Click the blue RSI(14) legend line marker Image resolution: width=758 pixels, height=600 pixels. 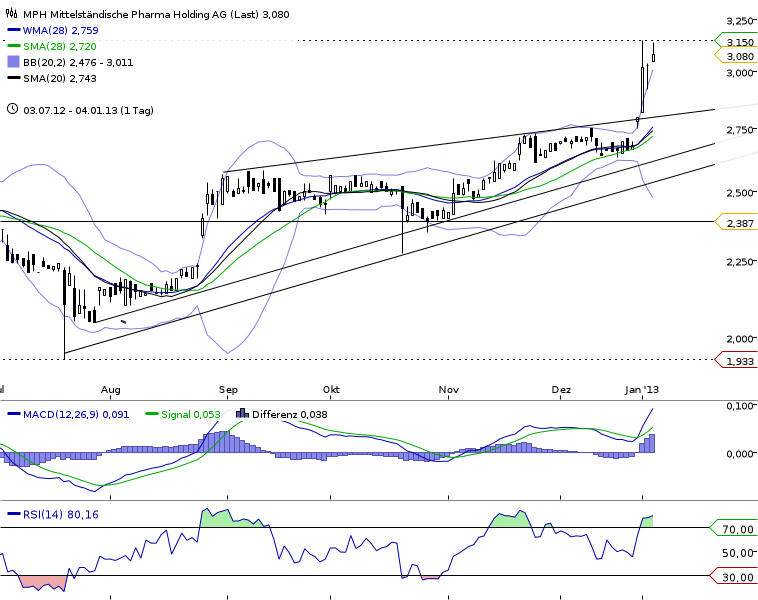pyautogui.click(x=14, y=514)
